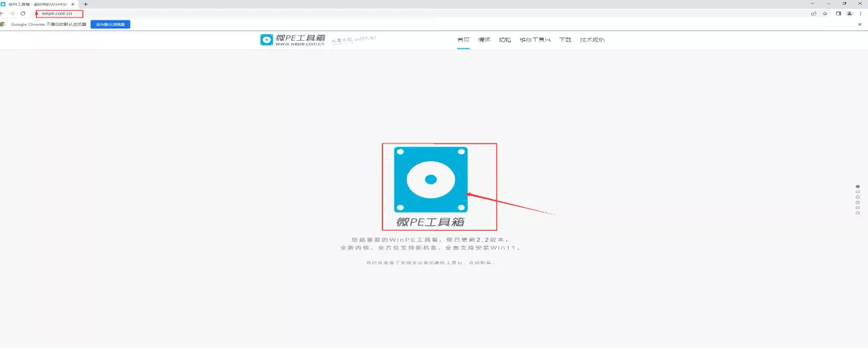This screenshot has width=868, height=349.
Task: Click the Chrome logo in the infobar
Action: coord(3,24)
